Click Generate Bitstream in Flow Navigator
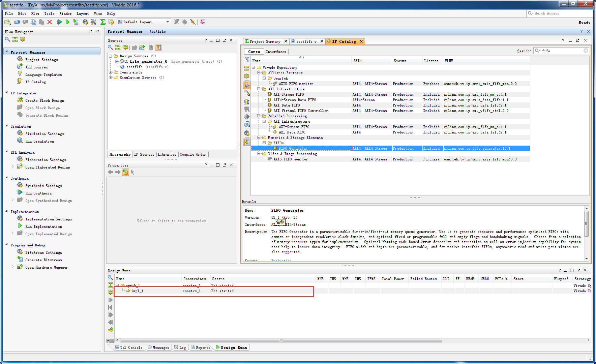This screenshot has width=596, height=364. (x=43, y=260)
